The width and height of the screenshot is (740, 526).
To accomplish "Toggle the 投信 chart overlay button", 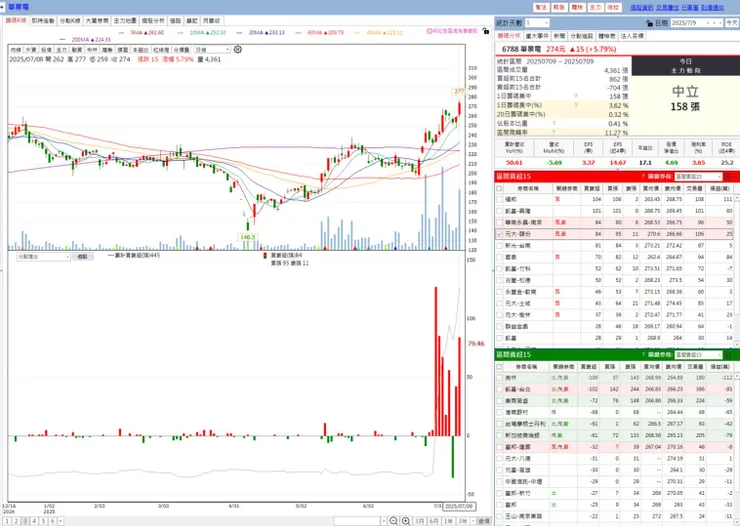I will click(x=46, y=50).
